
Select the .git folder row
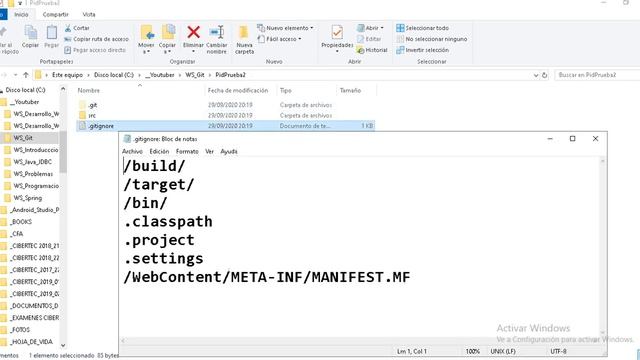tap(225, 105)
